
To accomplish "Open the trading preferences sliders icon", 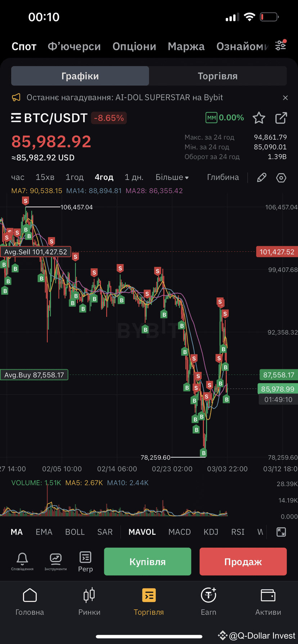I will (281, 45).
